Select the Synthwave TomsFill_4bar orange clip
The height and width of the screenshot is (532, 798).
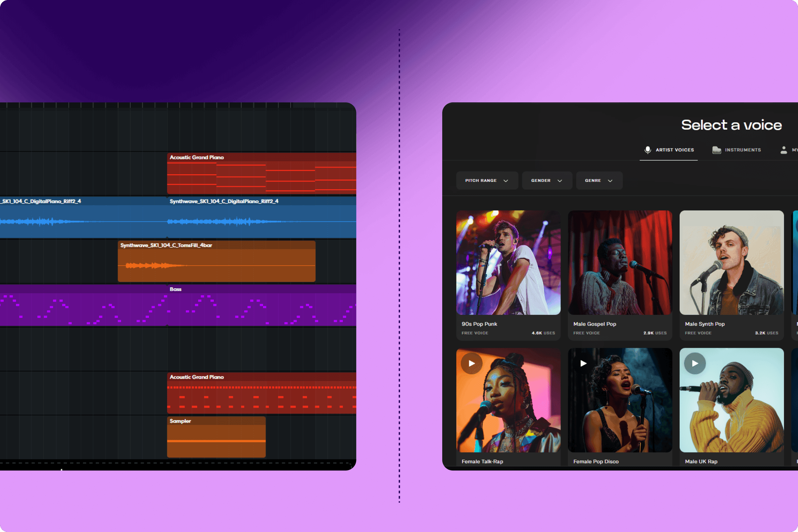tap(216, 261)
